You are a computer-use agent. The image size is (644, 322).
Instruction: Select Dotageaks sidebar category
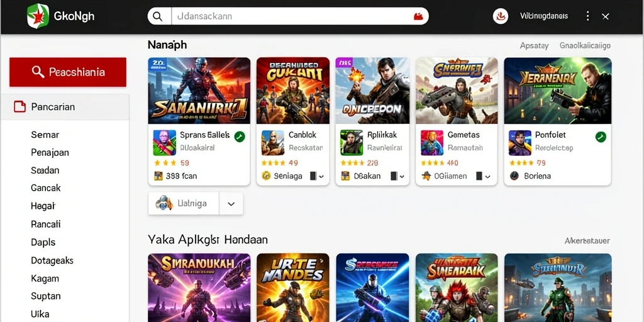point(52,260)
